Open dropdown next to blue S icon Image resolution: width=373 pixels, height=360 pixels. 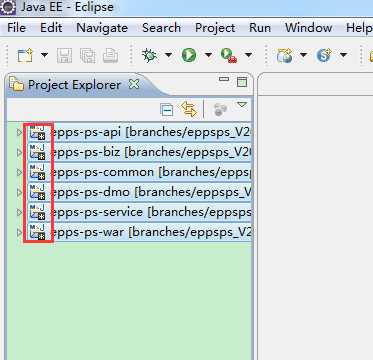pos(343,55)
